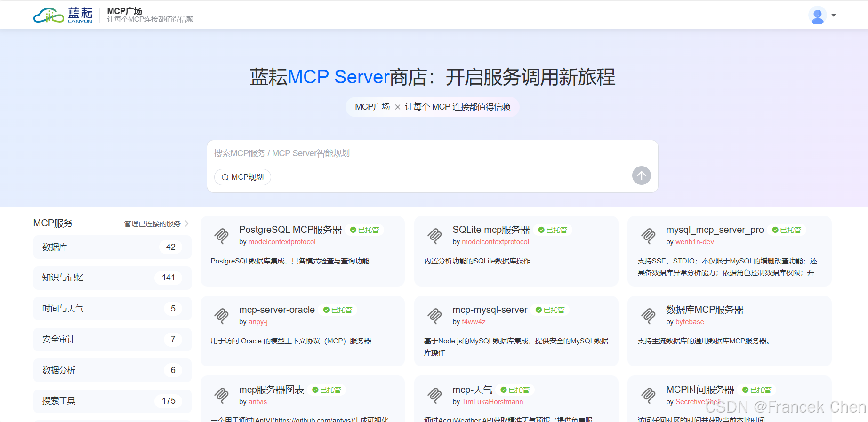Image resolution: width=868 pixels, height=422 pixels.
Task: Open the bytebase author link
Action: [x=690, y=322]
